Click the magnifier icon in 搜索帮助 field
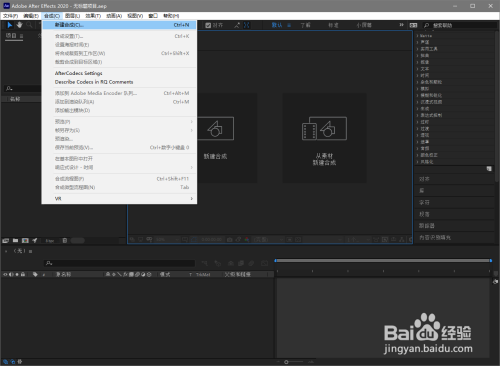Viewport: 500px width, 366px height. pyautogui.click(x=426, y=25)
